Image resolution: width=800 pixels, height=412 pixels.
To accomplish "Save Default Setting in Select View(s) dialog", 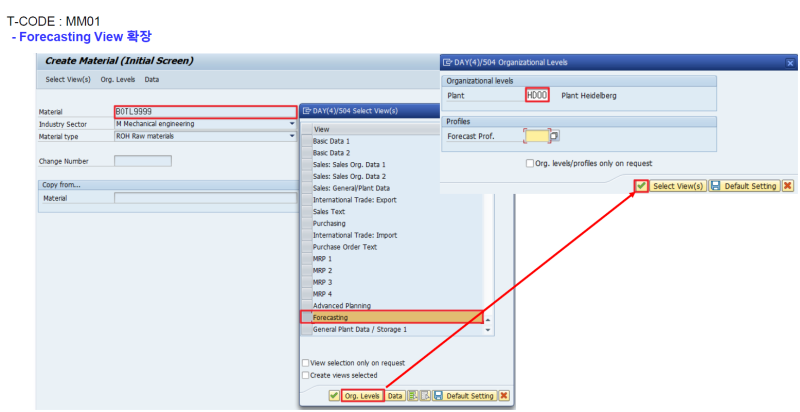I will (465, 396).
